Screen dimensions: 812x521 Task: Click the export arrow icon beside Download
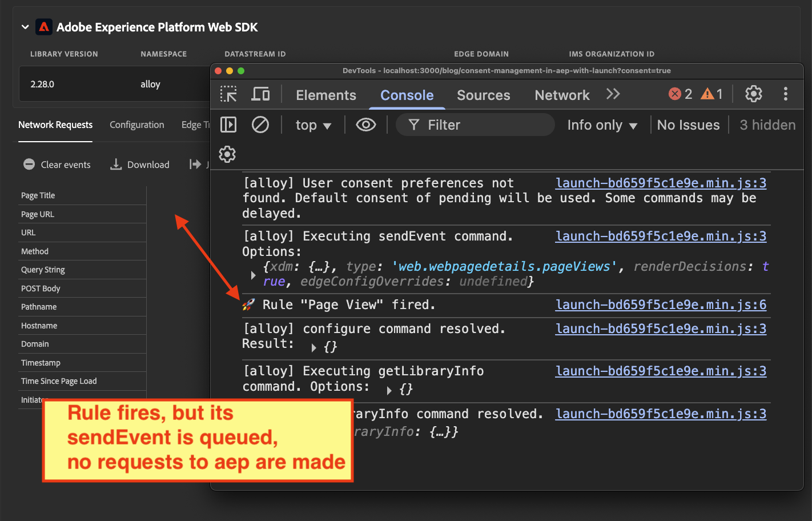pyautogui.click(x=195, y=165)
